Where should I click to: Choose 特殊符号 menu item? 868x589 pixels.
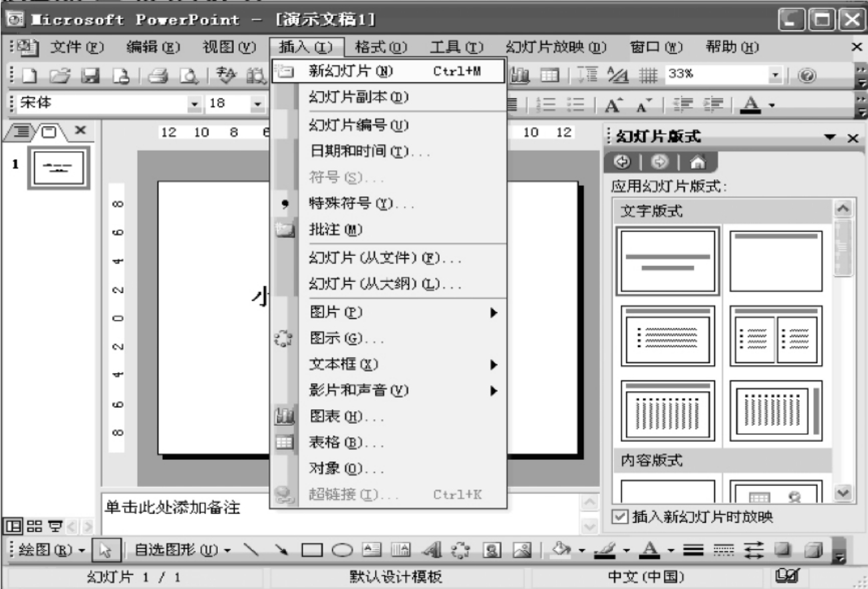[389, 205]
